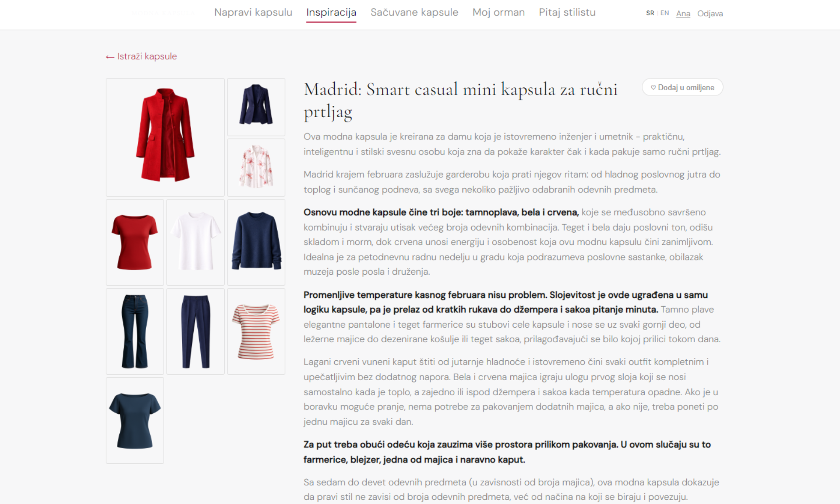Open the Napravi kapsulu tab
This screenshot has width=840, height=504.
pyautogui.click(x=253, y=13)
